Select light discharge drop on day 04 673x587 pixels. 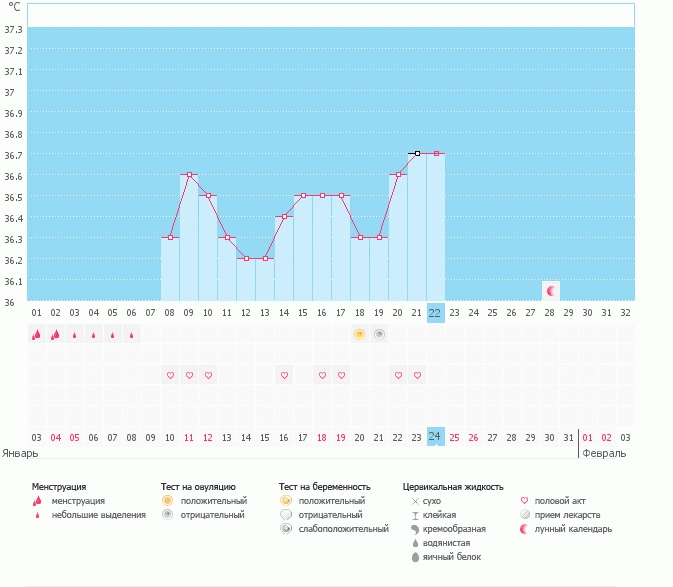tap(94, 335)
